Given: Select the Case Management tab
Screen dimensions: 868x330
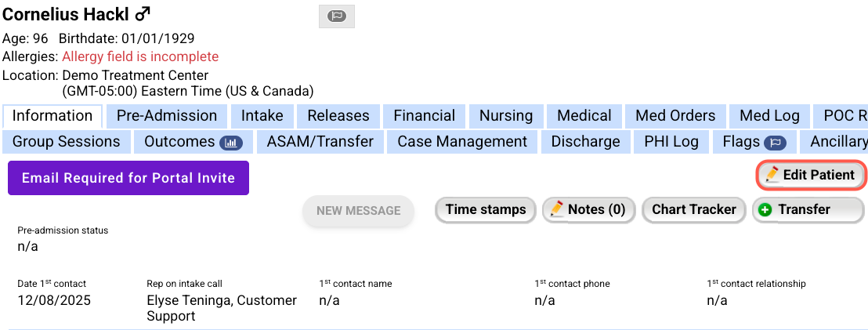Looking at the screenshot, I should (x=462, y=142).
